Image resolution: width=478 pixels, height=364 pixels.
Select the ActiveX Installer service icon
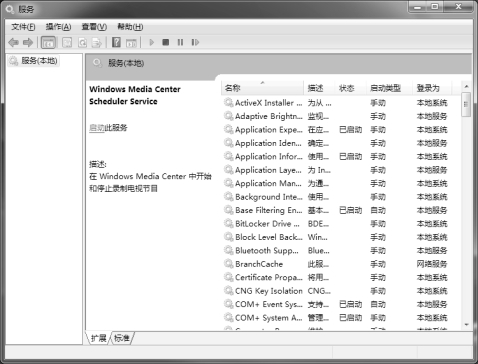pyautogui.click(x=228, y=102)
